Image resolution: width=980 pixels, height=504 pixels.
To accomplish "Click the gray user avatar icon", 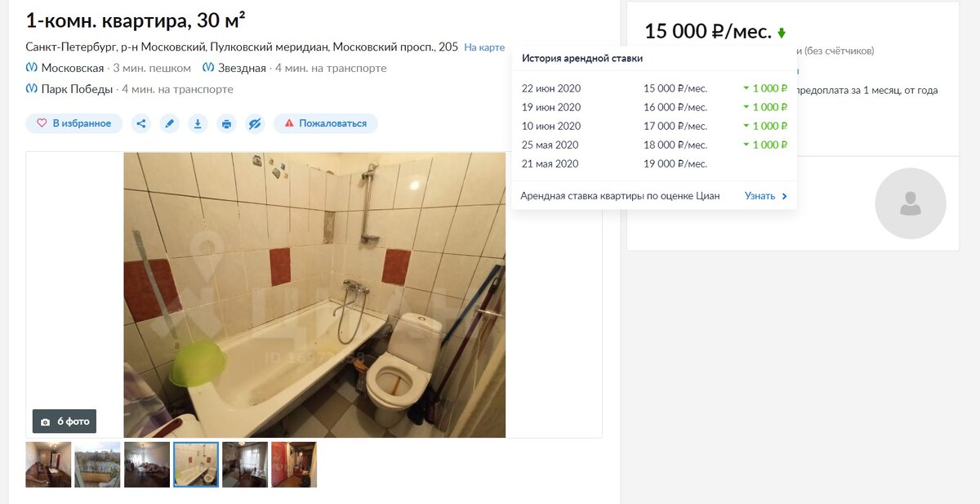I will point(911,203).
